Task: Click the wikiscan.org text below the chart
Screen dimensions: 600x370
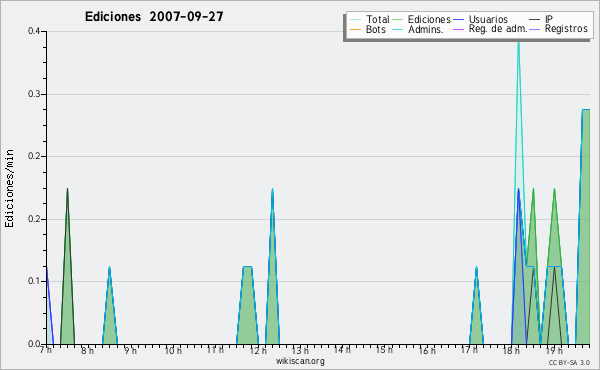Action: (300, 361)
